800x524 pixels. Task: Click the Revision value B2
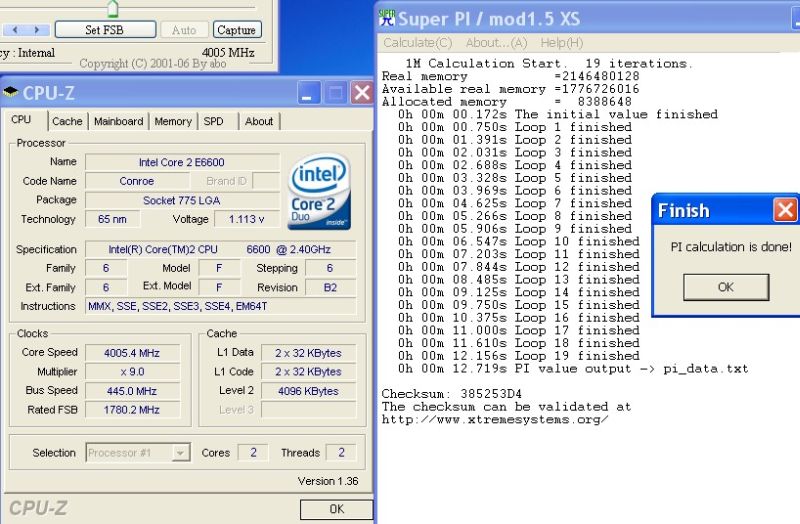[x=330, y=287]
